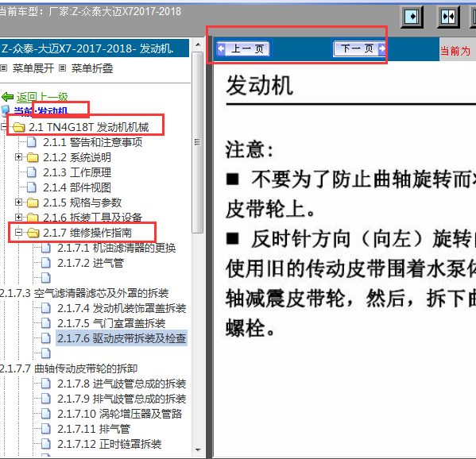Viewport: 476px width, 459px height.
Task: Open 2.1.7.8 进气歧管总成的拆装
Action: click(122, 384)
